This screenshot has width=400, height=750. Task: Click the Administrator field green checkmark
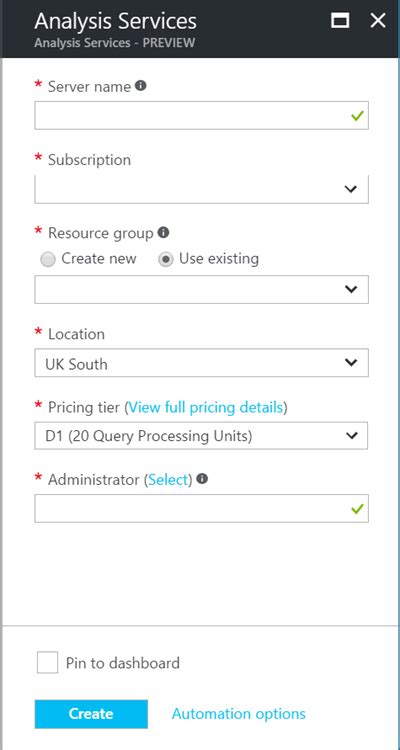pos(357,509)
